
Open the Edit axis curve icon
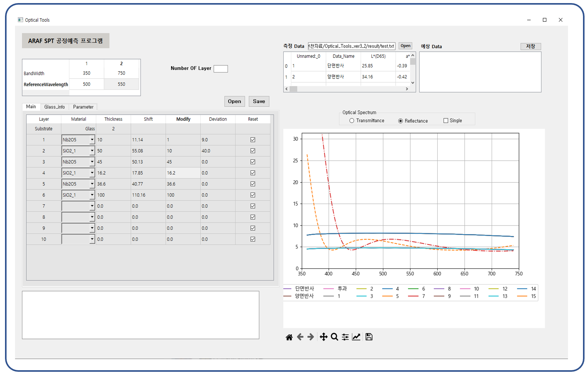point(356,337)
